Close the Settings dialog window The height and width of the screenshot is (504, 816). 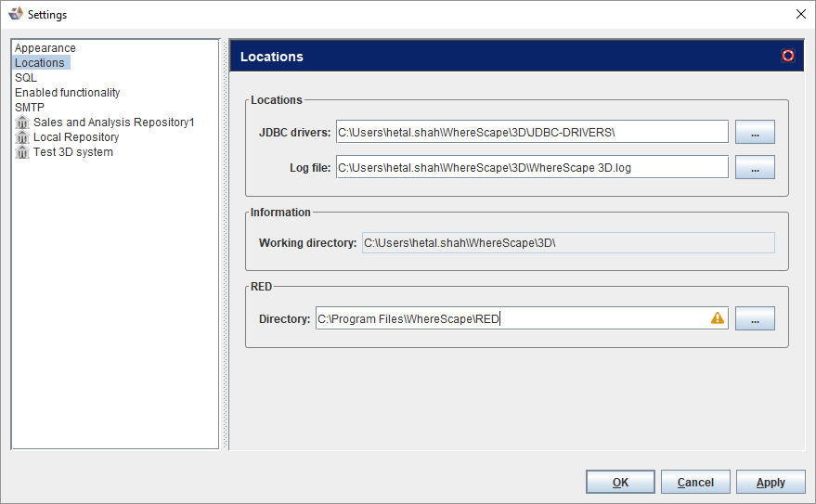(801, 14)
